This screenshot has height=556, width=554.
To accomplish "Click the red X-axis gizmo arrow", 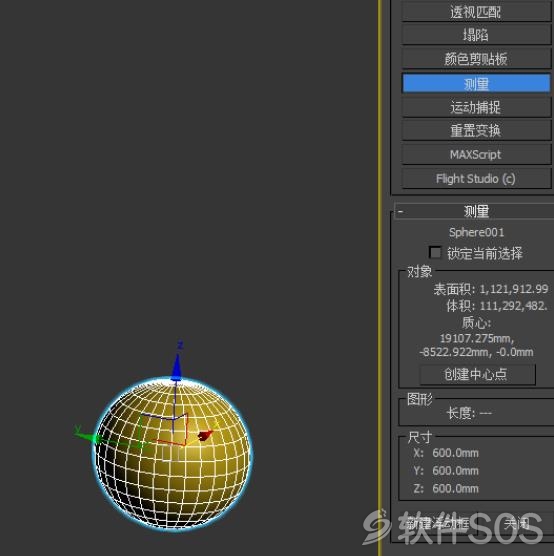I will pyautogui.click(x=205, y=436).
